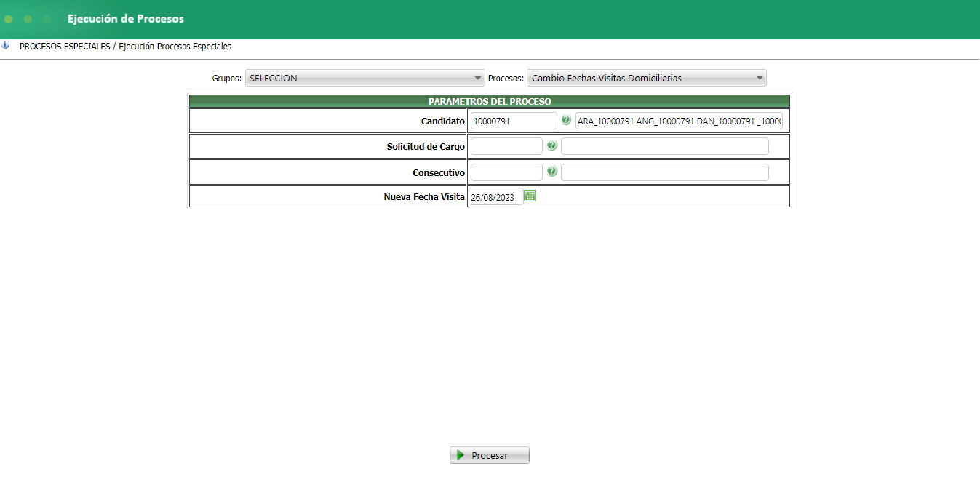
Task: Open the Procesos dropdown Cambio Fechas Visitas Domiciliarias
Action: [x=647, y=78]
